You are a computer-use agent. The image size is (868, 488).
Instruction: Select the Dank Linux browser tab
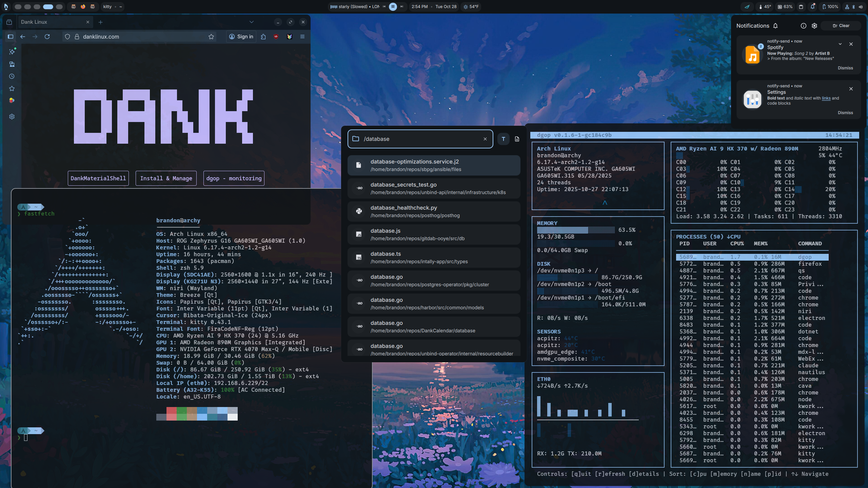click(x=51, y=22)
